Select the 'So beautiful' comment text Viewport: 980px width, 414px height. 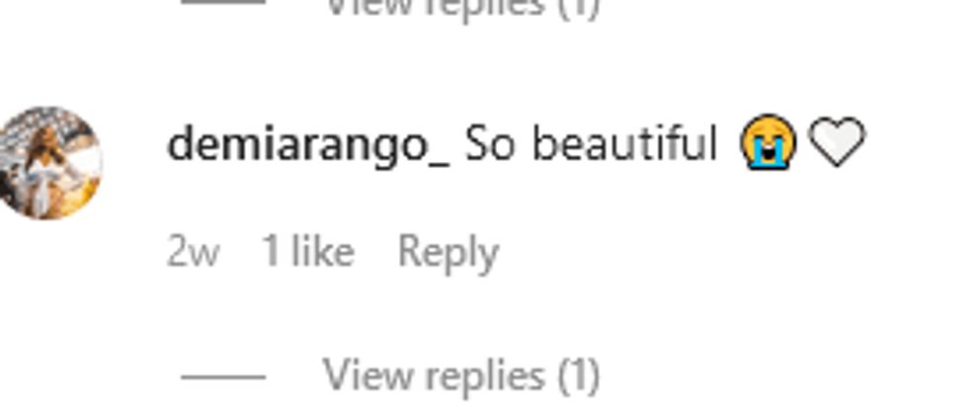(x=591, y=144)
